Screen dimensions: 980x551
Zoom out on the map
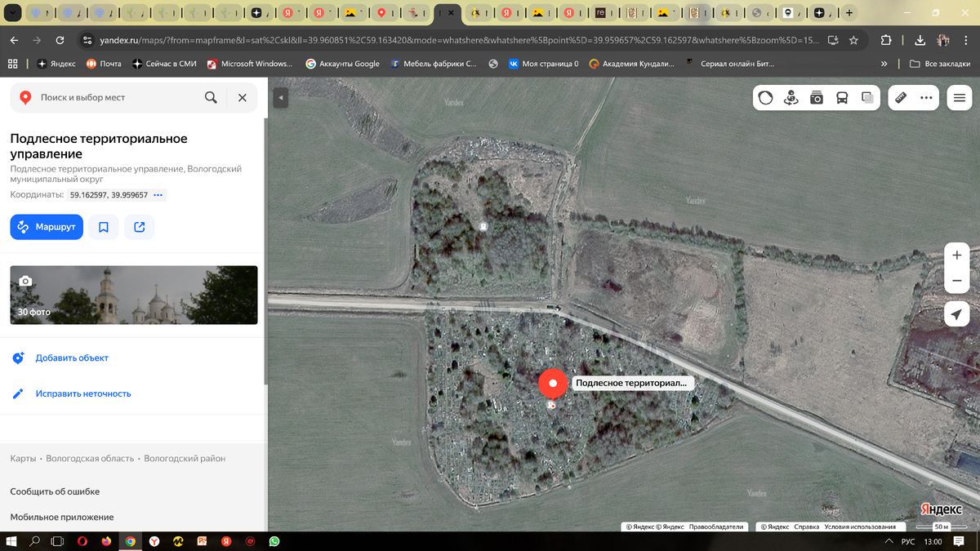[957, 281]
